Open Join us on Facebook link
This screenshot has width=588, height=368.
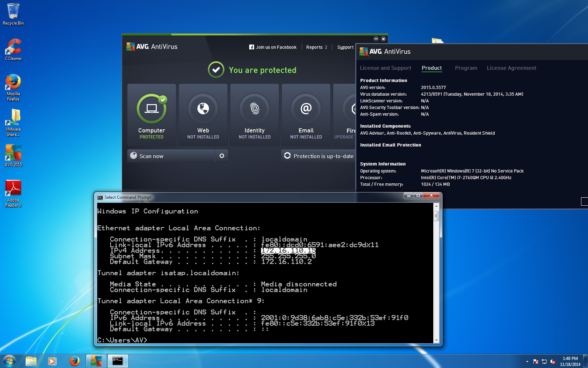[273, 47]
